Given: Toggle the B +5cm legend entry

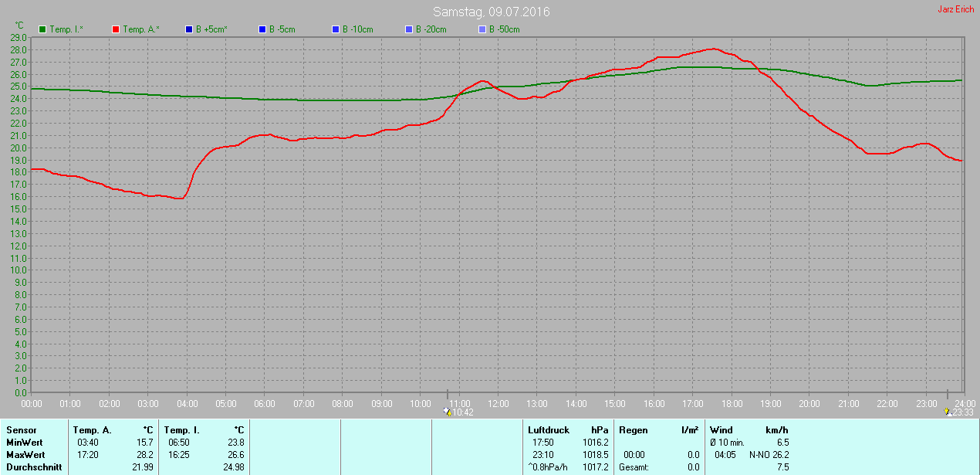Looking at the screenshot, I should 189,29.
